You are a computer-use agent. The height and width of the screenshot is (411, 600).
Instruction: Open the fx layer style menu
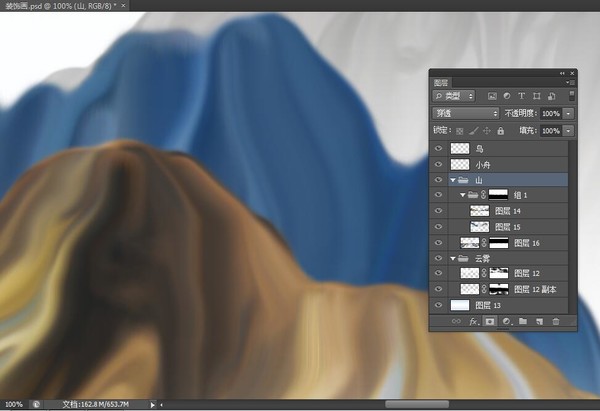(x=474, y=321)
